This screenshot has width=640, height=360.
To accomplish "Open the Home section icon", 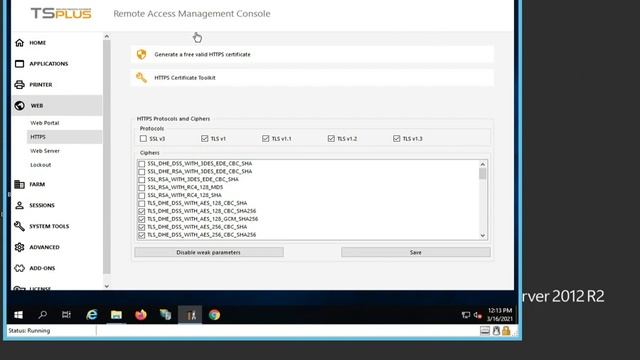I will [19, 42].
